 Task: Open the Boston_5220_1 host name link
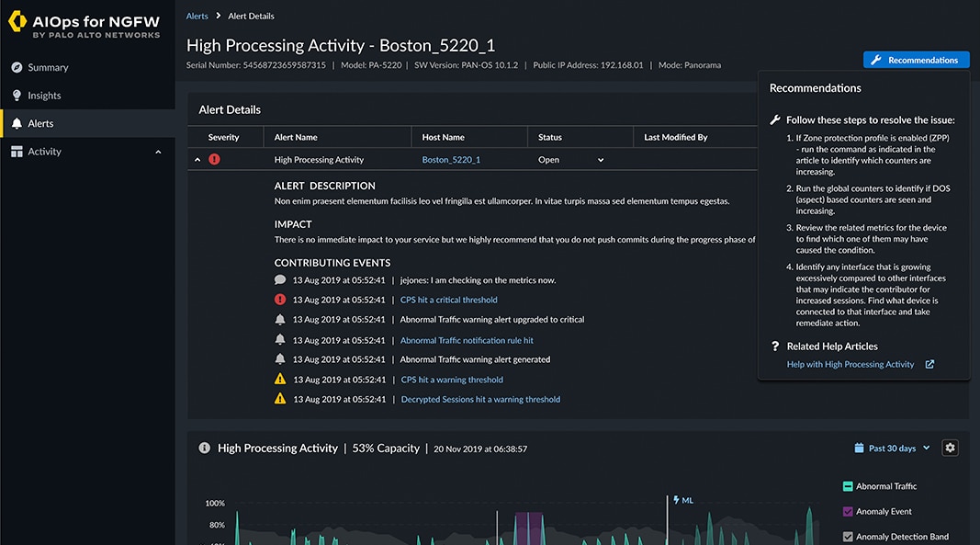coord(451,160)
